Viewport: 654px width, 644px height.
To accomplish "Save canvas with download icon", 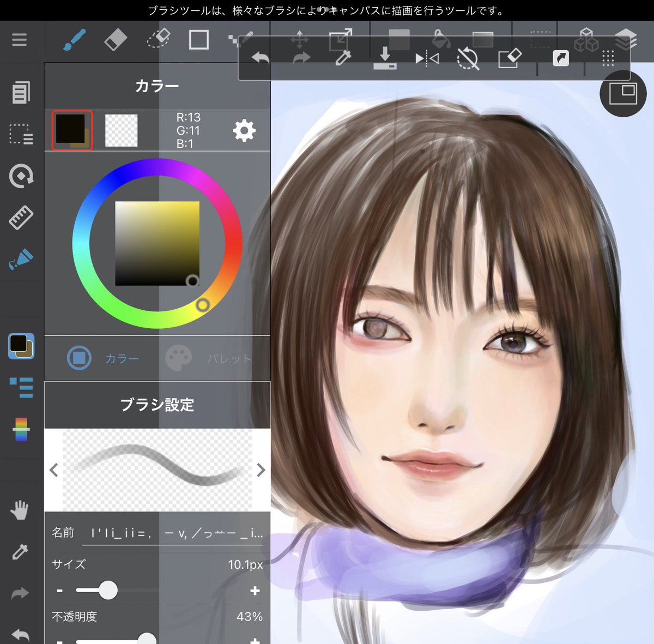I will point(385,58).
